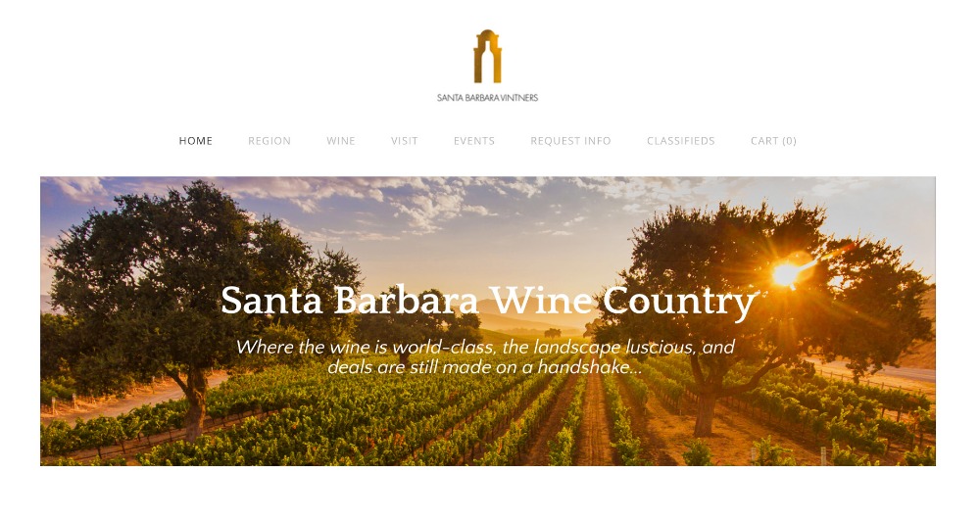This screenshot has height=520, width=980.
Task: Open the Wine navigation item
Action: pos(341,141)
